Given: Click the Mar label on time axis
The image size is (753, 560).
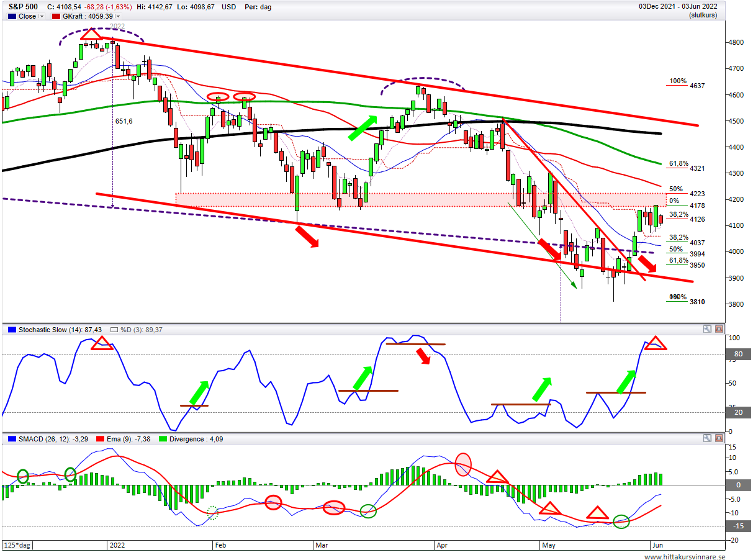Looking at the screenshot, I should [x=321, y=545].
